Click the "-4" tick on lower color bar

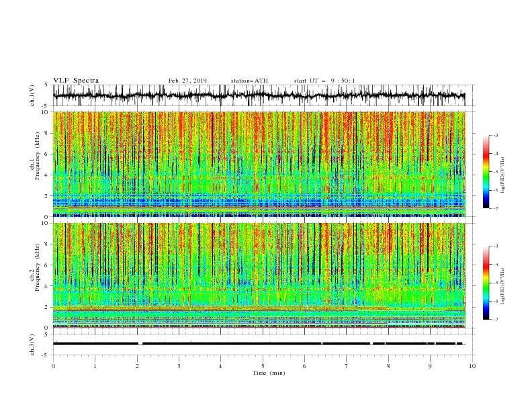point(495,265)
